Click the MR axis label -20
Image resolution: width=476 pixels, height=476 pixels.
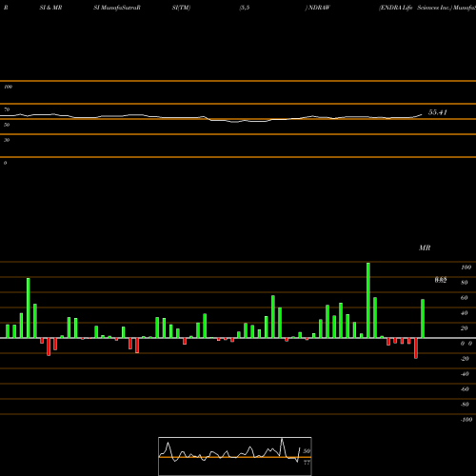465,359
